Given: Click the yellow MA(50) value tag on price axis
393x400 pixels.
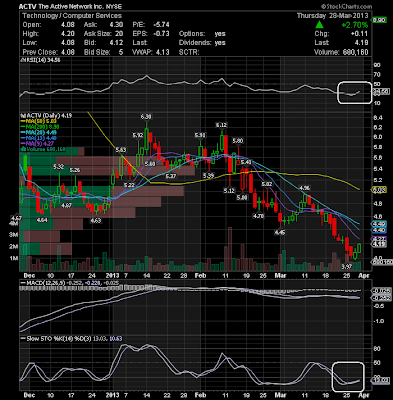Looking at the screenshot, I should [x=379, y=190].
